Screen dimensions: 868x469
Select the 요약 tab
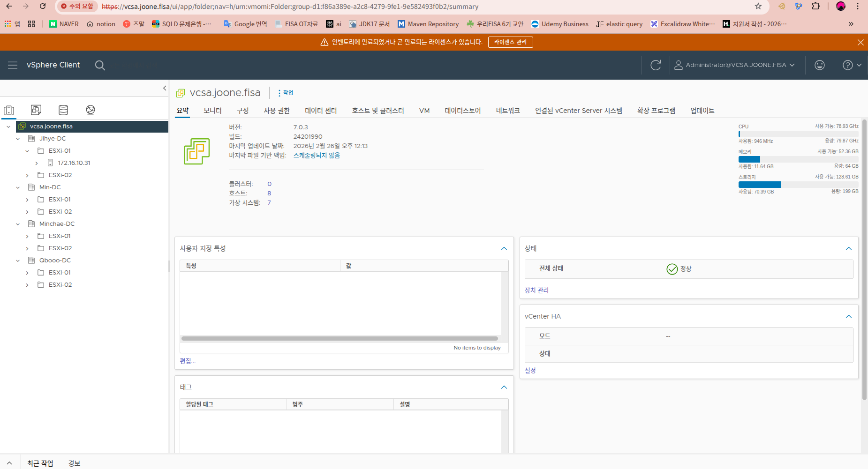[x=182, y=111]
